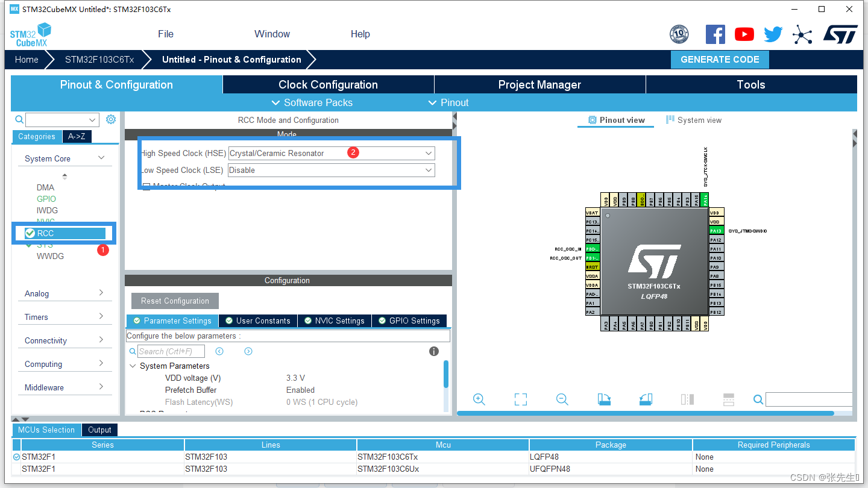Open the YouTube icon link
868x488 pixels.
click(x=744, y=34)
